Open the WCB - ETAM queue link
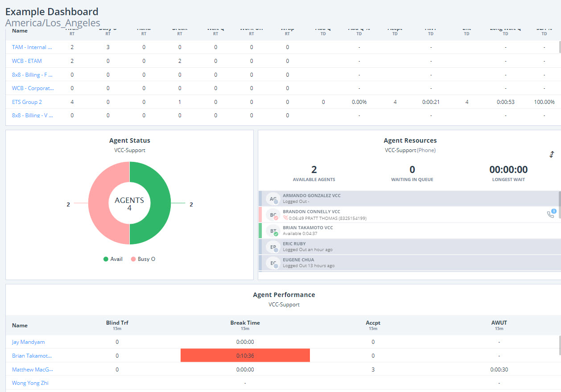561x392 pixels. pyautogui.click(x=27, y=61)
